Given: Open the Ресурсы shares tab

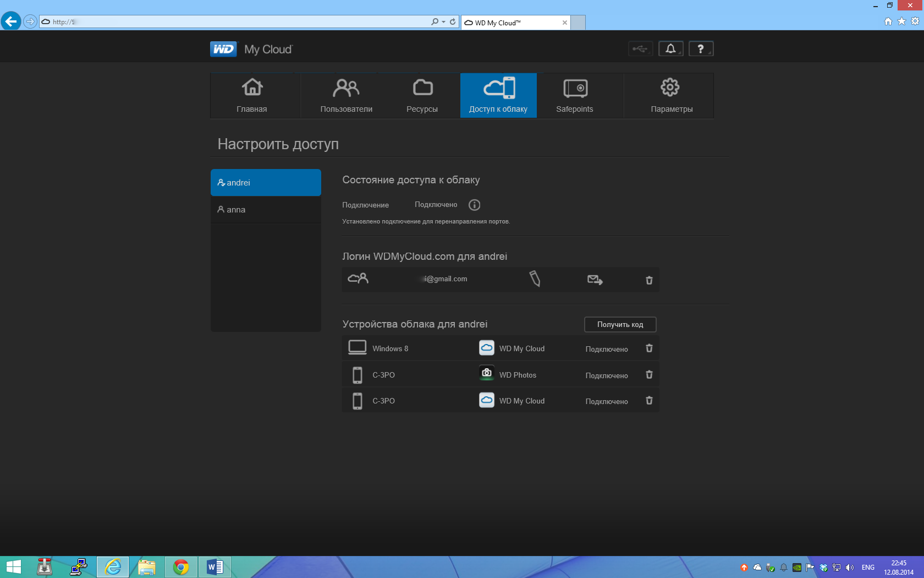Looking at the screenshot, I should [422, 95].
